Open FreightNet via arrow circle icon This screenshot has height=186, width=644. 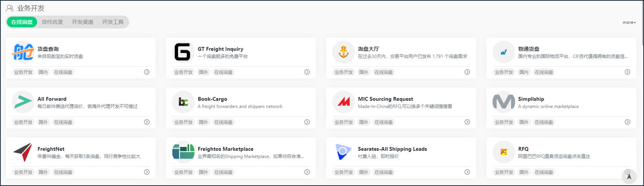147,172
